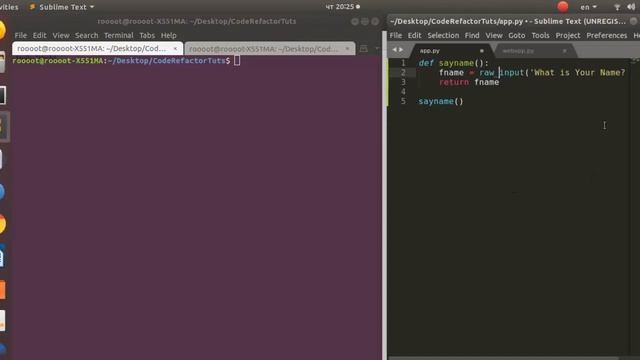This screenshot has height=360, width=640.
Task: Click the 'return' keyword on line 3
Action: (x=454, y=82)
